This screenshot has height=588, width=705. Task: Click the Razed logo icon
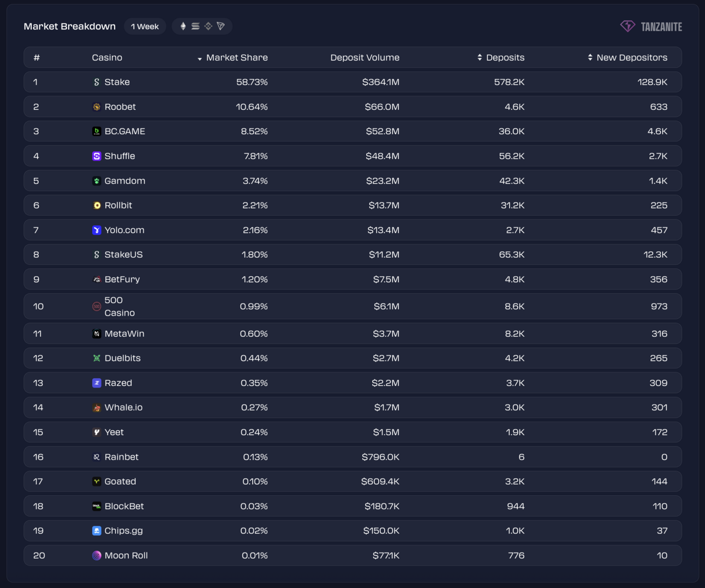click(x=97, y=383)
